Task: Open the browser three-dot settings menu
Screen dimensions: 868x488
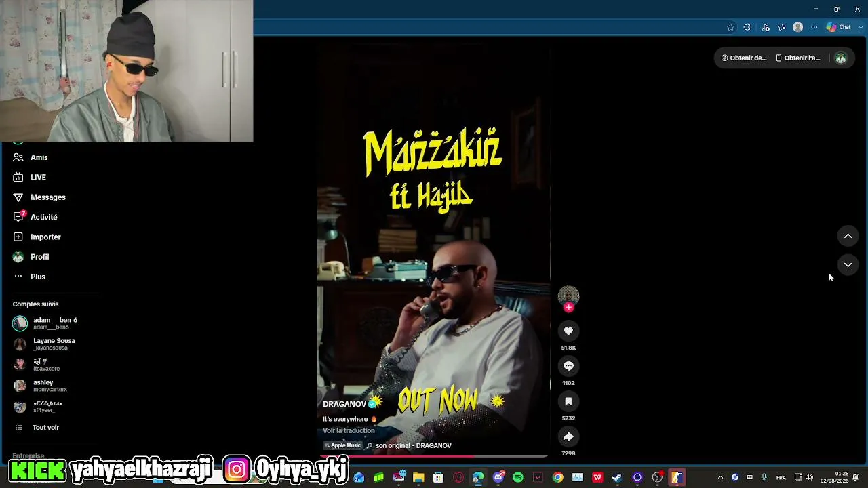Action: (x=814, y=27)
